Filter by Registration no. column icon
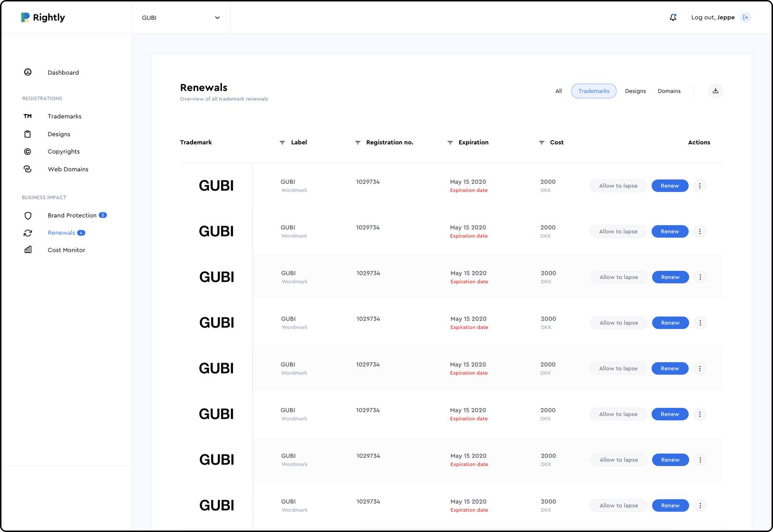 pyautogui.click(x=358, y=142)
